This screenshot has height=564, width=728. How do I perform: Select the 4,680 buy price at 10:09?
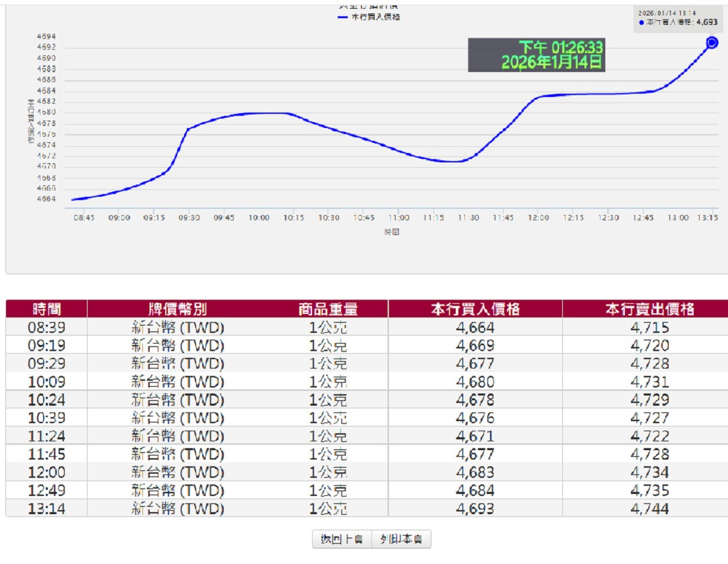pyautogui.click(x=475, y=382)
